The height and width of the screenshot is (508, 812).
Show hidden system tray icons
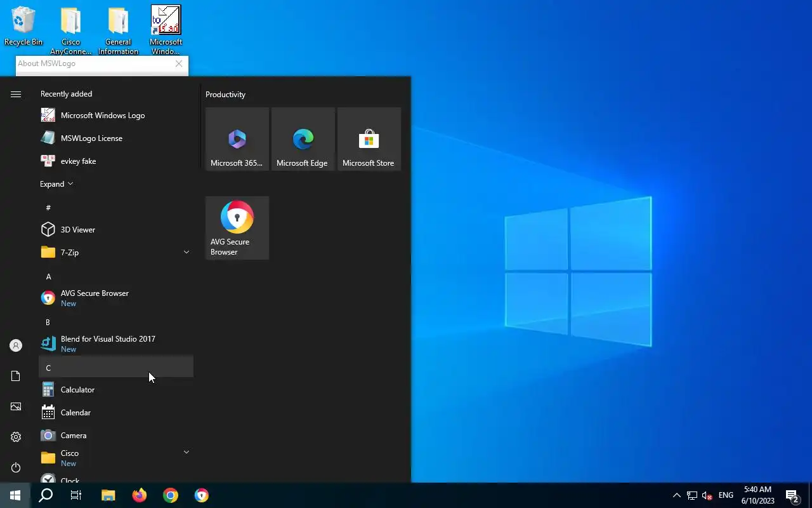tap(676, 495)
